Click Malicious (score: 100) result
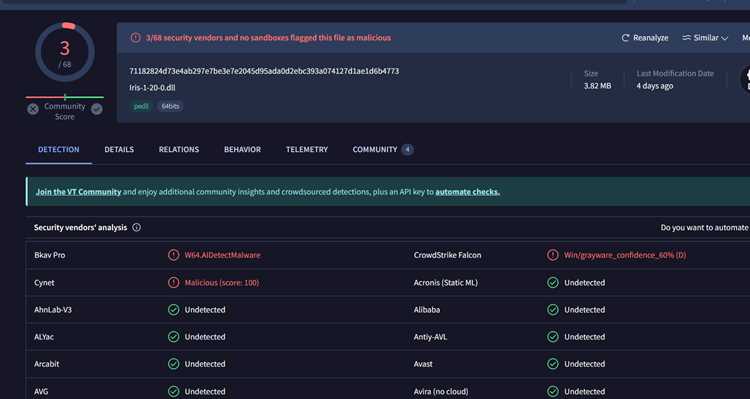This screenshot has height=399, width=750. (222, 283)
